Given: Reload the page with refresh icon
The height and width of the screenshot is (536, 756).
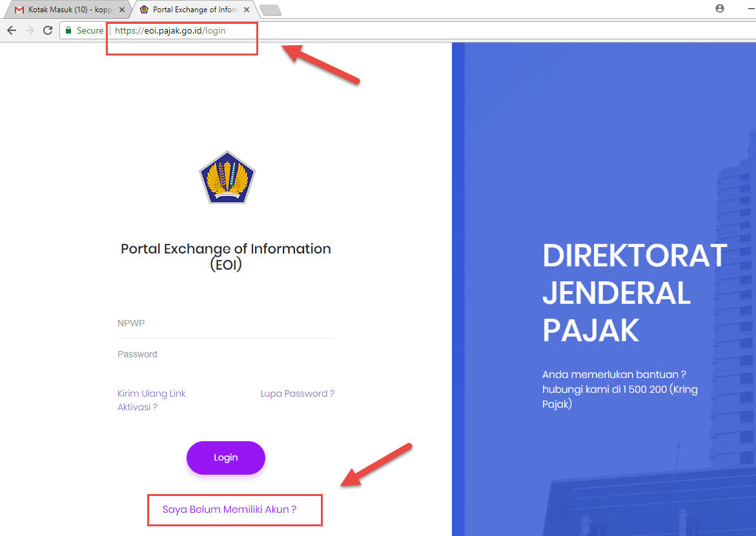Looking at the screenshot, I should 48,30.
